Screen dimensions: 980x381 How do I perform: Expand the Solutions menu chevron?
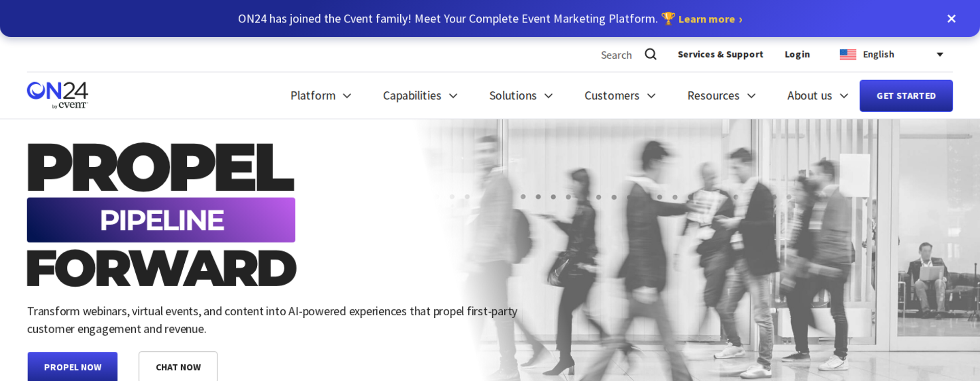549,96
